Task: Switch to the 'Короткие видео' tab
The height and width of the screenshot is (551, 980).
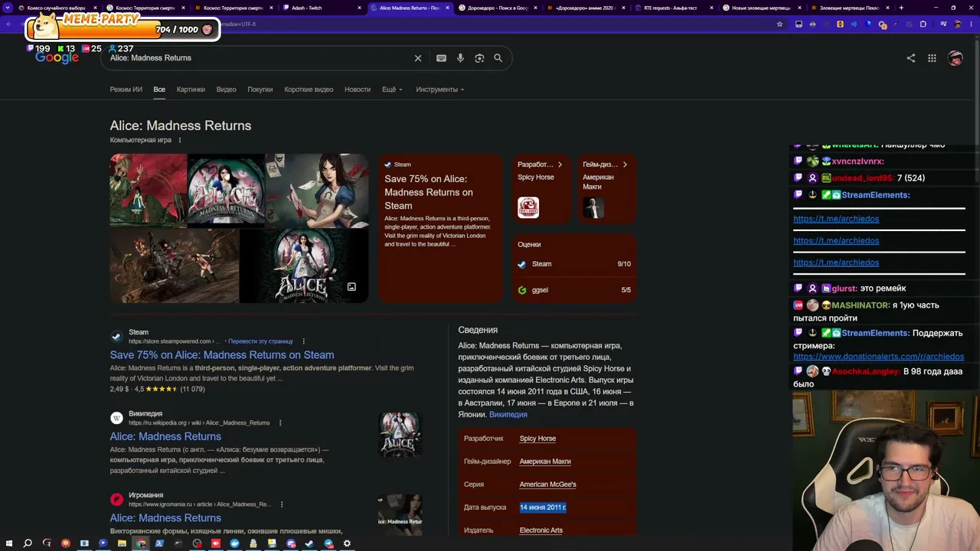Action: tap(309, 90)
